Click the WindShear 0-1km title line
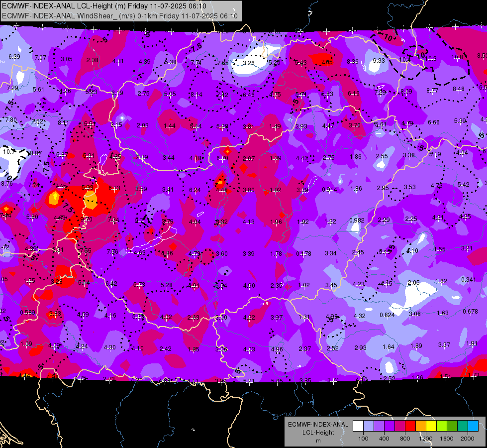487x448 pixels. coord(119,16)
